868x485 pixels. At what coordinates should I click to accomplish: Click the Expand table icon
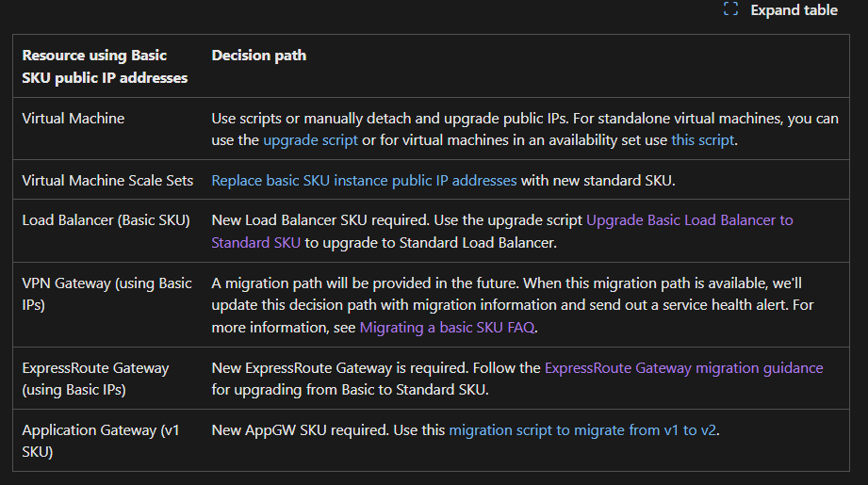click(x=730, y=8)
